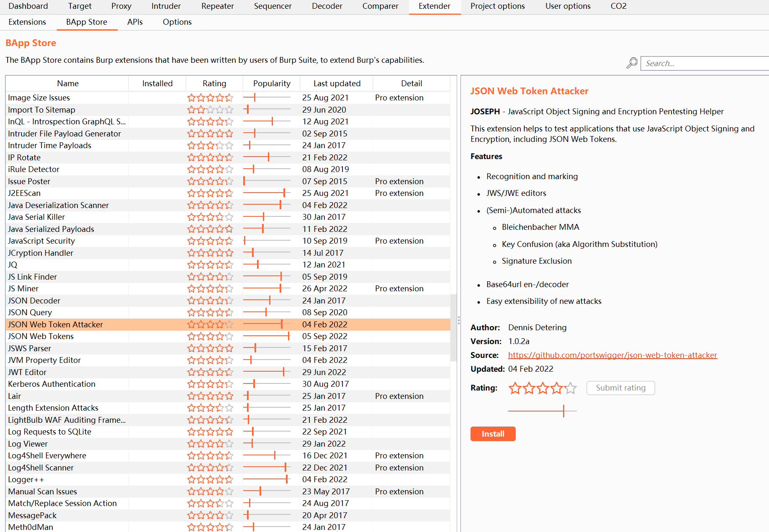The width and height of the screenshot is (769, 532).
Task: Select the JS Miner row
Action: 228,289
